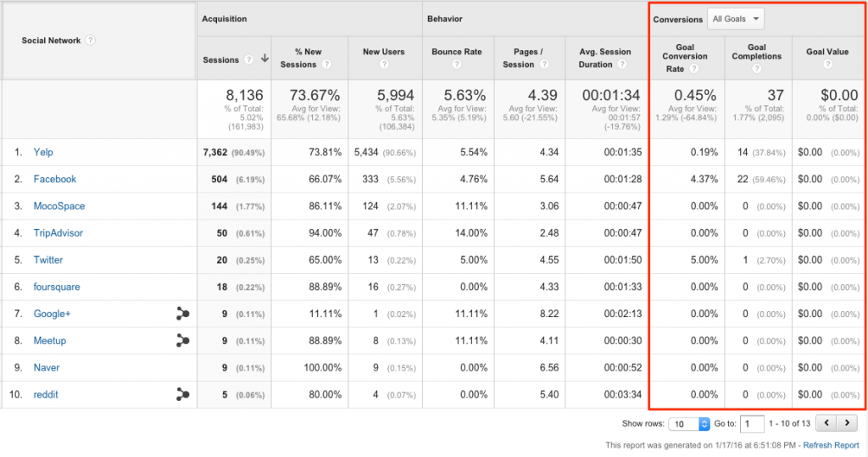Open the Facebook social network link
Viewport: 868px width, 457px height.
(55, 179)
